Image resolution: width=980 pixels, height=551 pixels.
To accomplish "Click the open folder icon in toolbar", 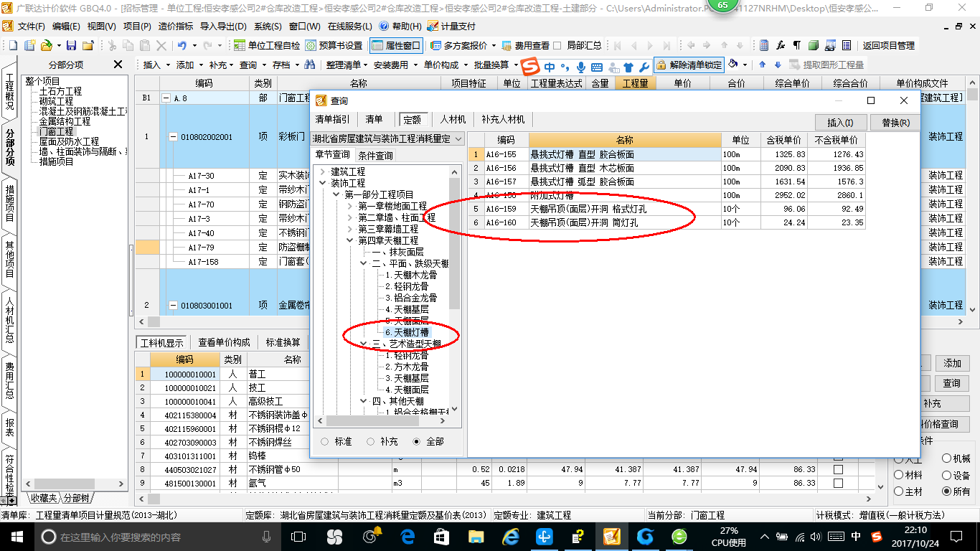I will coord(47,45).
